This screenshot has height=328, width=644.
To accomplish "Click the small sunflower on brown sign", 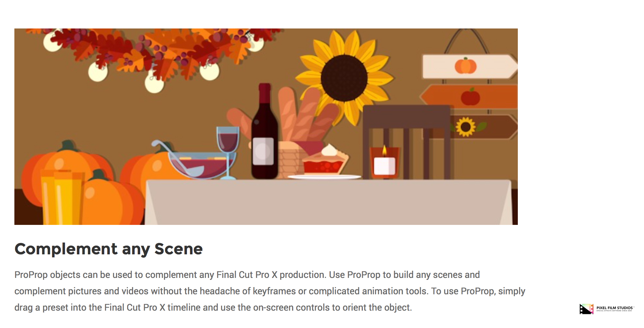I will coord(466,127).
